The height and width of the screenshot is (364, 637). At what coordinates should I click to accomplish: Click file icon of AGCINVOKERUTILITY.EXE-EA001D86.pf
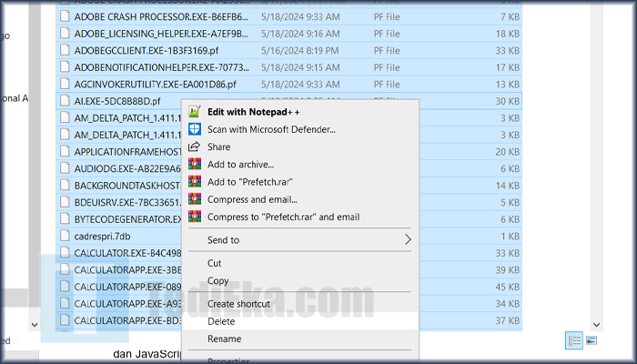point(65,84)
